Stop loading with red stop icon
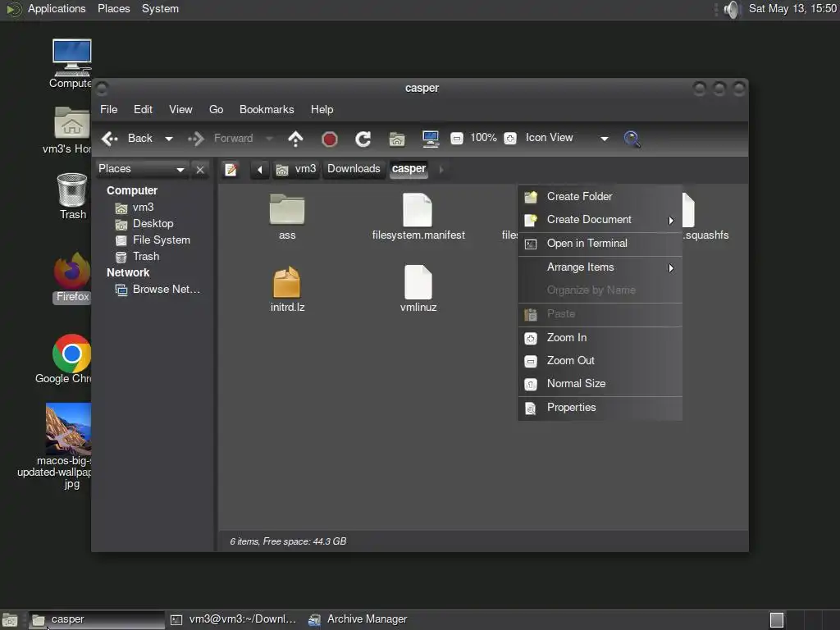 click(330, 139)
